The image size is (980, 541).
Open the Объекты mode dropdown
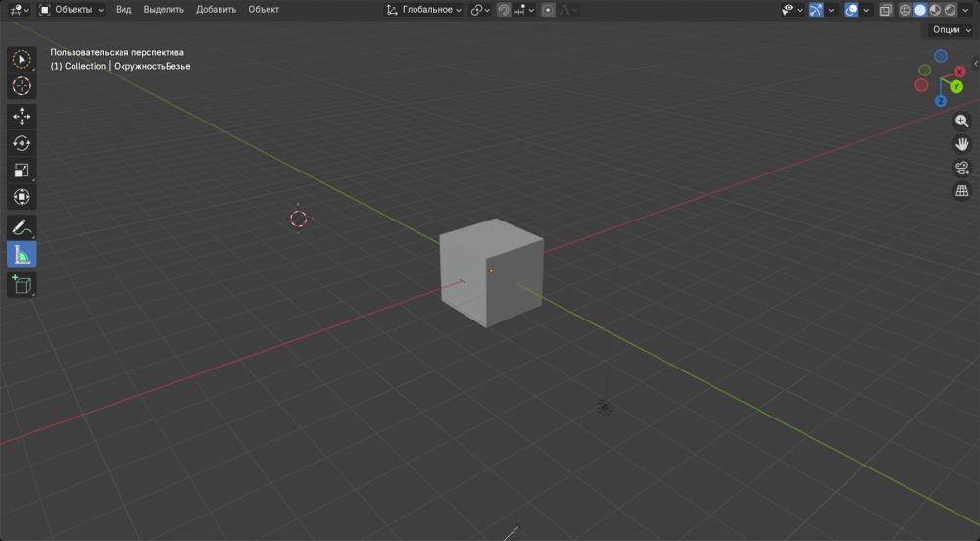click(x=72, y=10)
